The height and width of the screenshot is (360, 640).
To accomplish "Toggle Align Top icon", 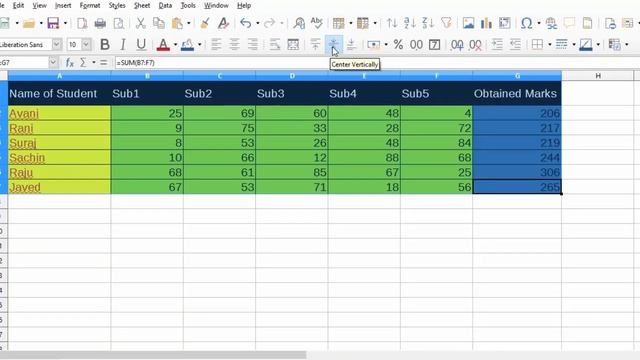I will click(315, 44).
